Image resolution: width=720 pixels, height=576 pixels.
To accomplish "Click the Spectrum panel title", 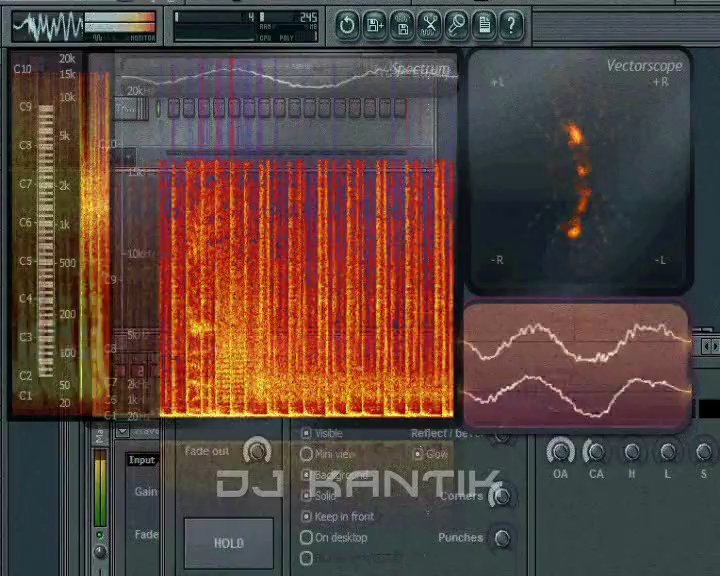I will click(x=420, y=69).
